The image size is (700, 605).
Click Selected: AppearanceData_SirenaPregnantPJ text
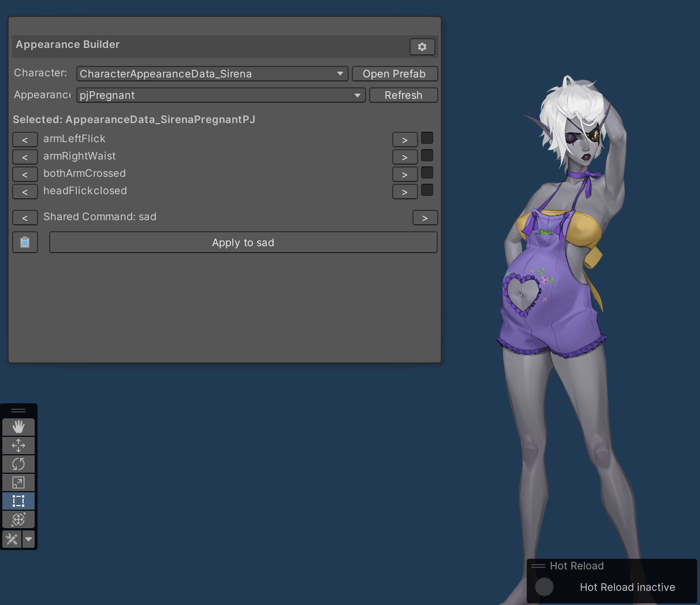[134, 120]
